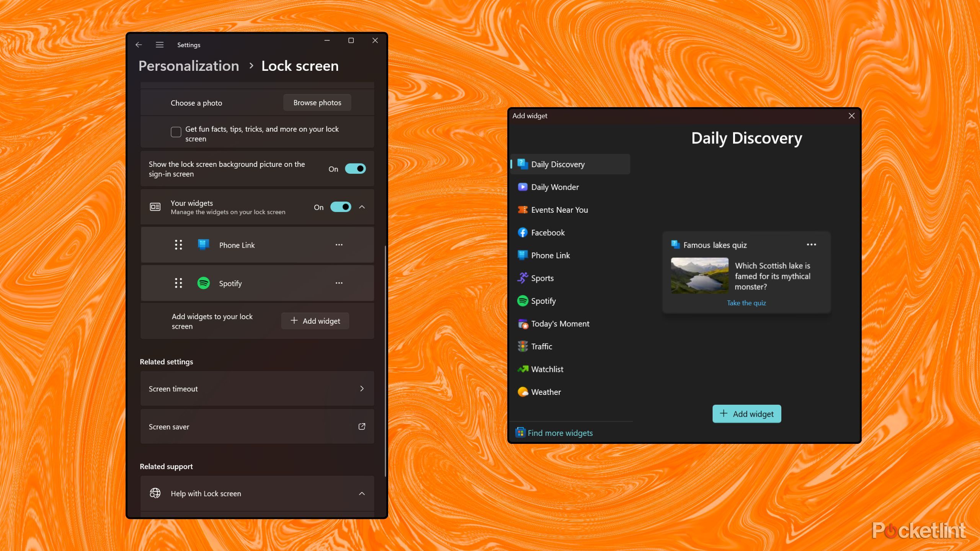Click Add widget button in Settings
The height and width of the screenshot is (551, 980).
[315, 321]
